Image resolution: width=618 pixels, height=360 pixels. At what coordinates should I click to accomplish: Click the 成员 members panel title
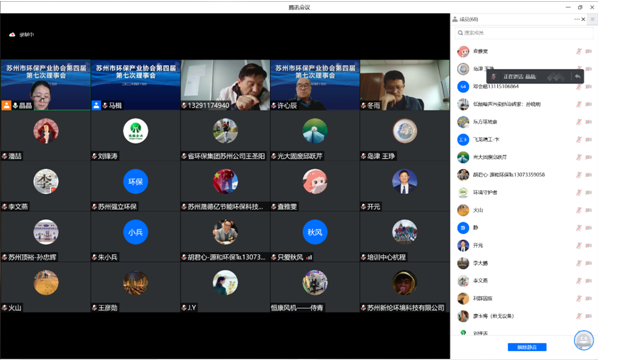tap(469, 19)
